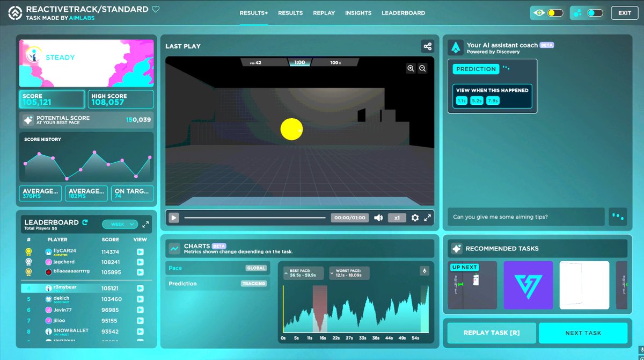The width and height of the screenshot is (644, 360).
Task: View jilioo's replay
Action: [140, 321]
